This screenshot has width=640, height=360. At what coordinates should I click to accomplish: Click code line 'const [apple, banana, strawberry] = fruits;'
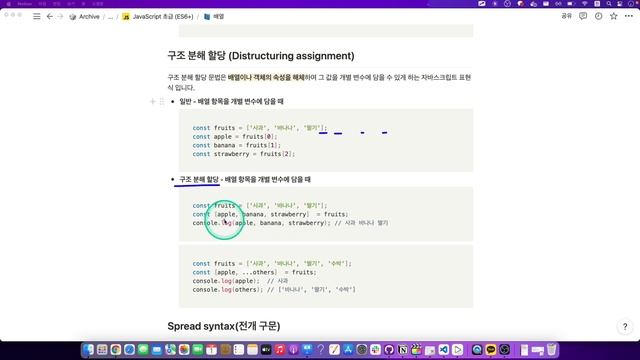tap(270, 214)
